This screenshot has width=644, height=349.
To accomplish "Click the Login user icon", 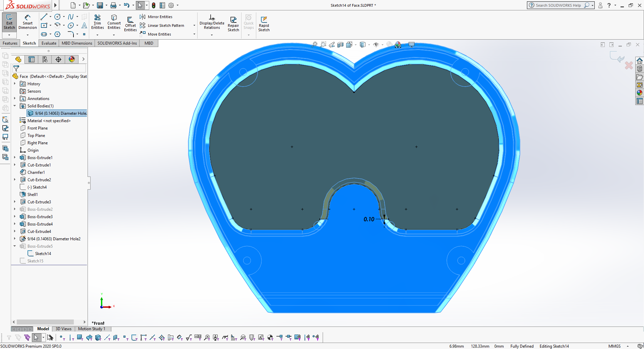I will (600, 5).
